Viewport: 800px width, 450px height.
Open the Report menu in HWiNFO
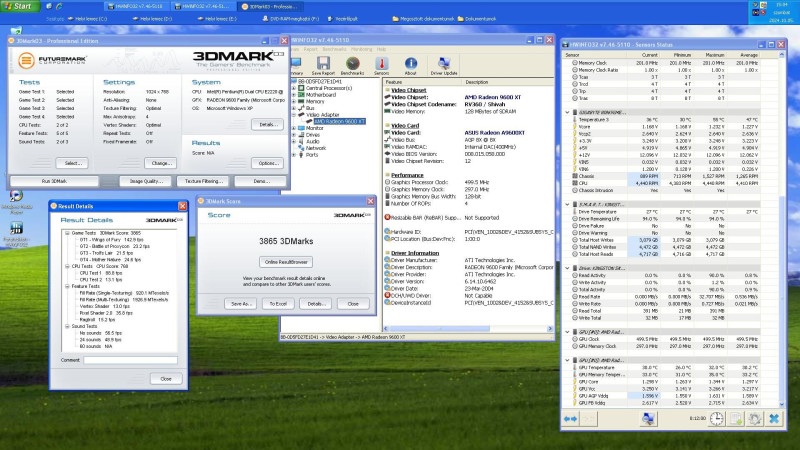pos(311,49)
